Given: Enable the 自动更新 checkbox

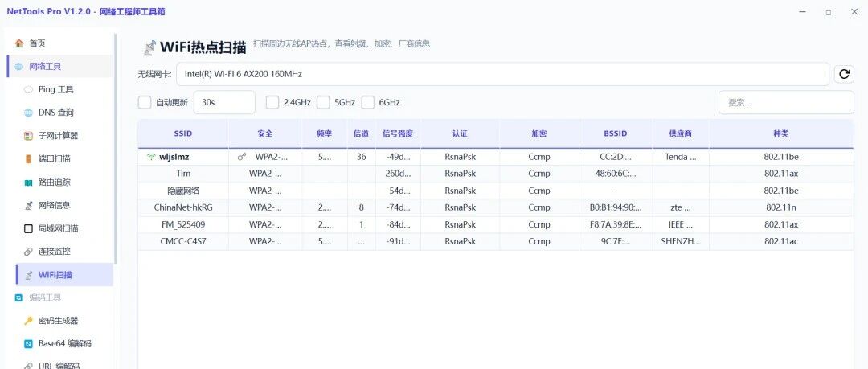Looking at the screenshot, I should tap(145, 103).
